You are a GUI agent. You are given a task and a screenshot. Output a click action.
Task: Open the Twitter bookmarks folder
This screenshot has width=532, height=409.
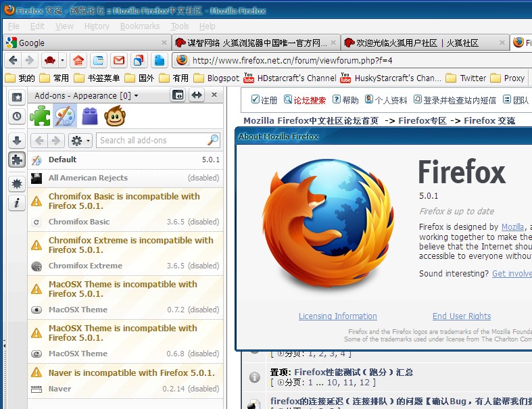pos(466,78)
